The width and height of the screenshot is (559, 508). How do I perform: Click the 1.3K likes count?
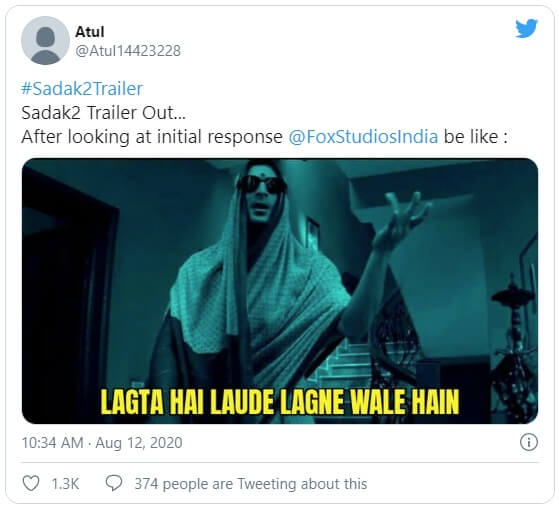(x=66, y=484)
